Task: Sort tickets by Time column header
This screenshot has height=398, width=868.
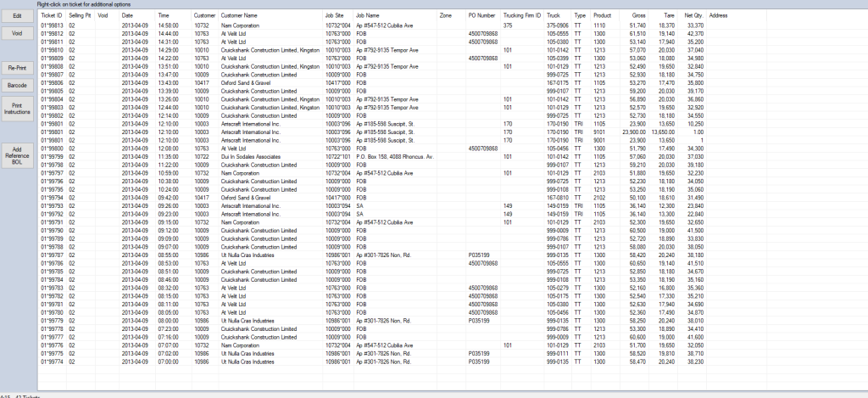Action: (x=164, y=15)
